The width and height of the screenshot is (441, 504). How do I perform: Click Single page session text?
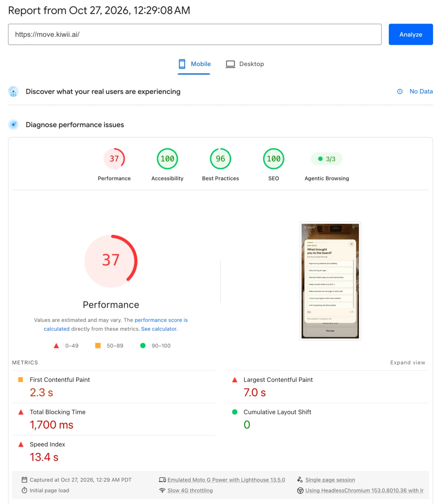click(x=330, y=480)
